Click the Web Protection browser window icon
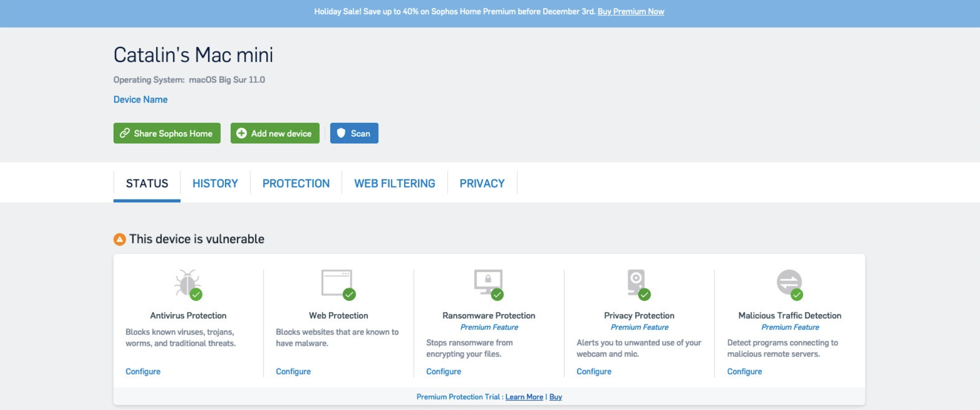The width and height of the screenshot is (980, 410). point(337,283)
